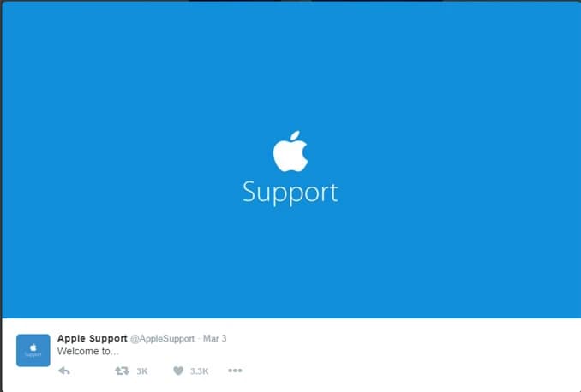
Task: Retweet the Apple Support welcome tweet
Action: coord(122,371)
